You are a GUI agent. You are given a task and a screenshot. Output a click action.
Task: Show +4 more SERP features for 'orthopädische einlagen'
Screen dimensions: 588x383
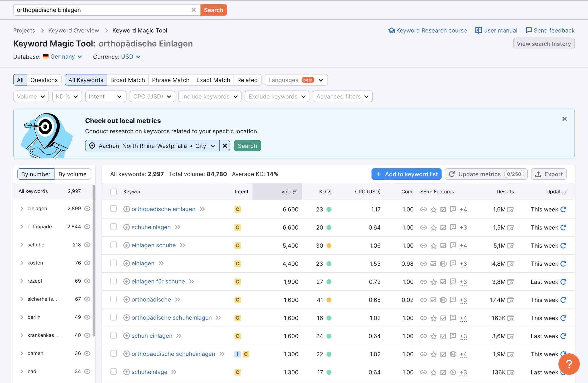coord(463,210)
